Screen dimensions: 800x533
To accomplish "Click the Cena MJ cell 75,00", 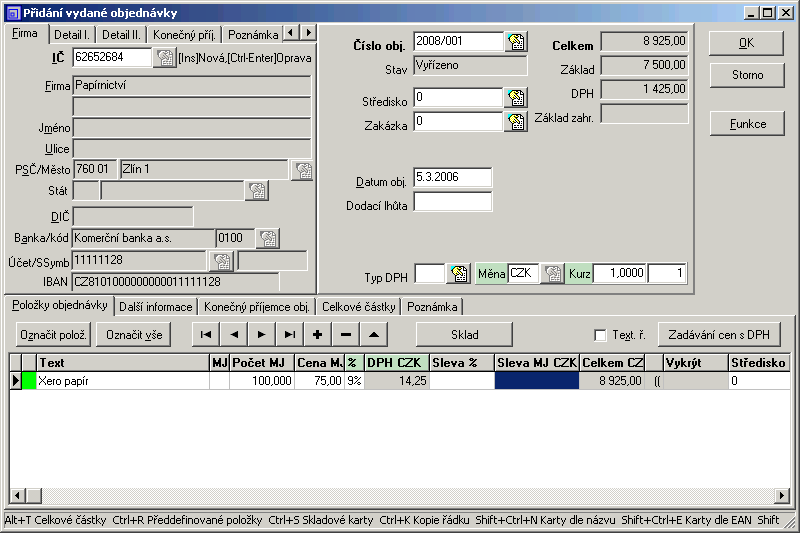I will point(320,380).
